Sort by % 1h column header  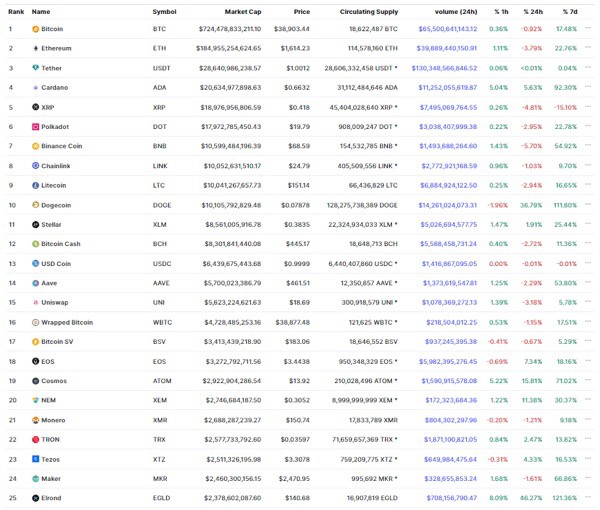coord(501,12)
